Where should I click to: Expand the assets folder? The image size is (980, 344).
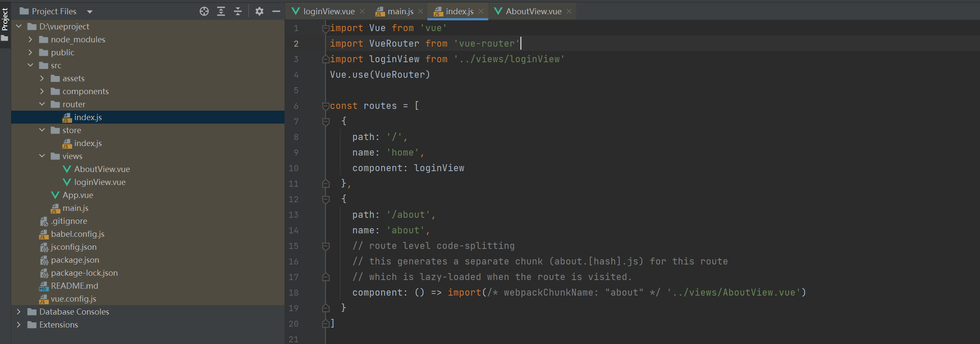(x=42, y=78)
